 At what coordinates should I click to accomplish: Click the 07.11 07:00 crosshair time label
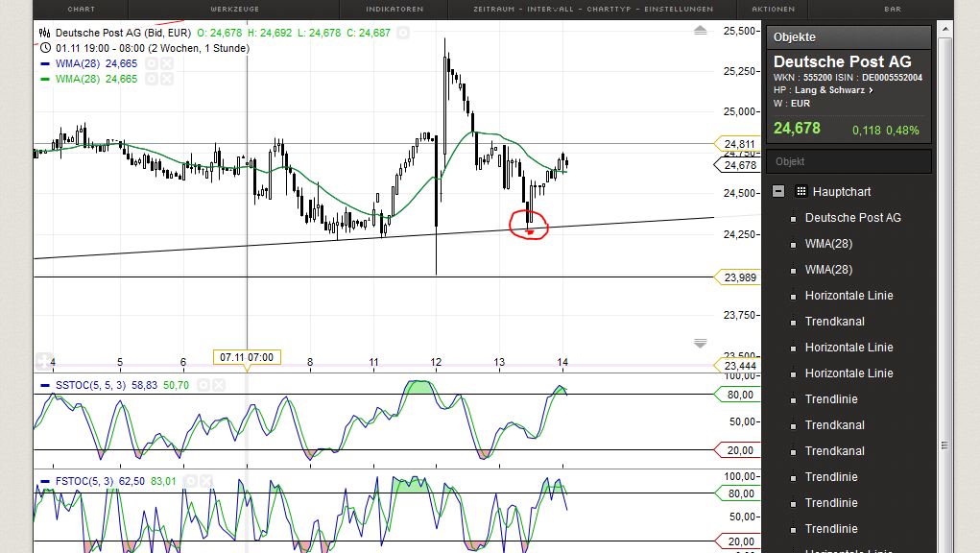point(247,357)
